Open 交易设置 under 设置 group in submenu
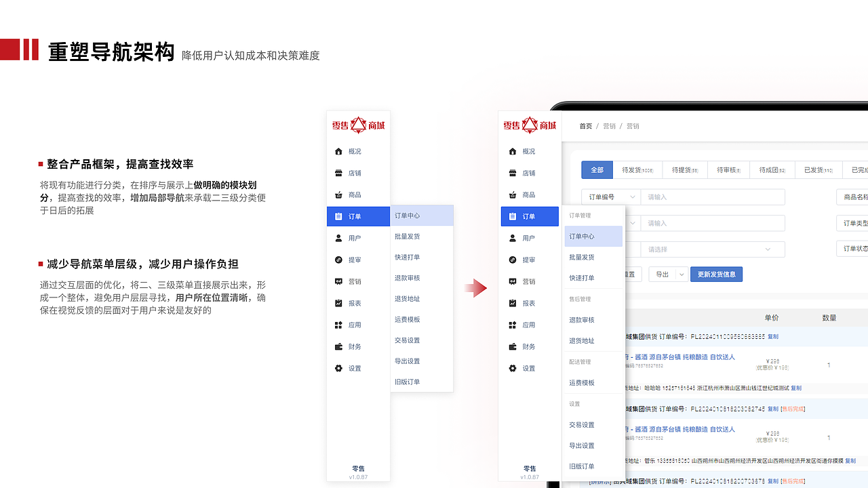Screen dimensions: 868x488 pos(593,425)
